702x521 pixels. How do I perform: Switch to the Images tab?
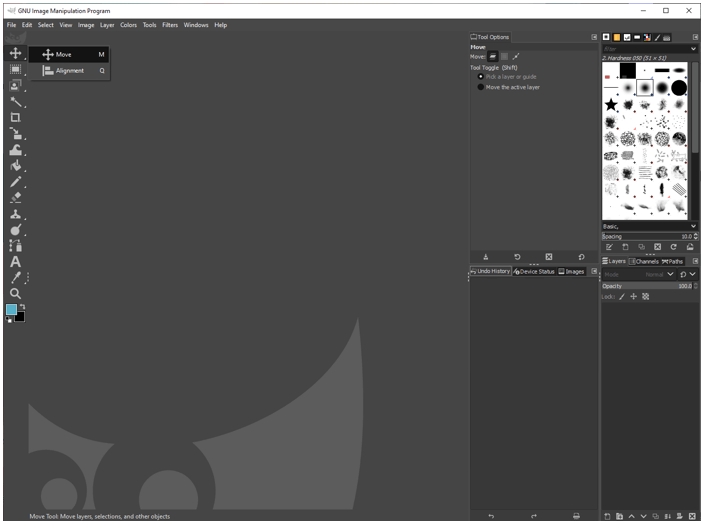571,271
